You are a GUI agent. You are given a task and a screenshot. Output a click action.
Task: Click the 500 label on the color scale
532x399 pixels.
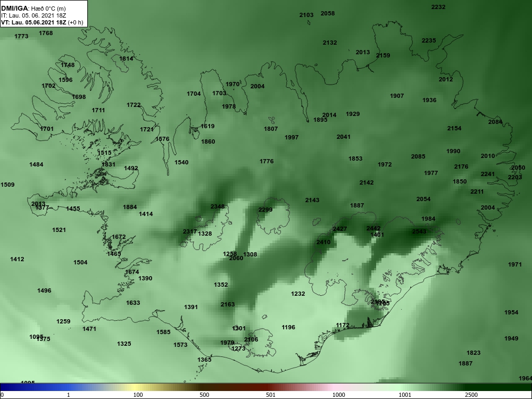pyautogui.click(x=204, y=395)
